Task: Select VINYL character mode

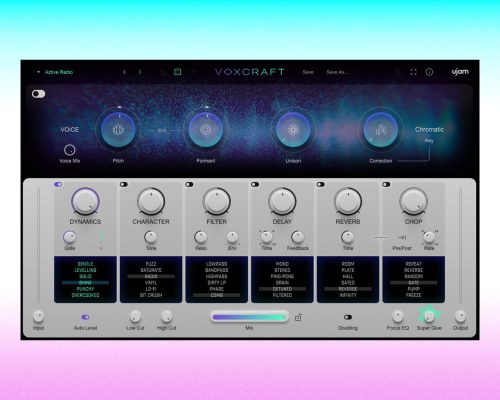Action: click(151, 283)
